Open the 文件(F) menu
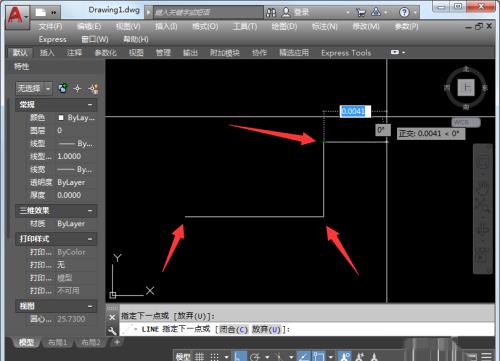 tap(50, 26)
